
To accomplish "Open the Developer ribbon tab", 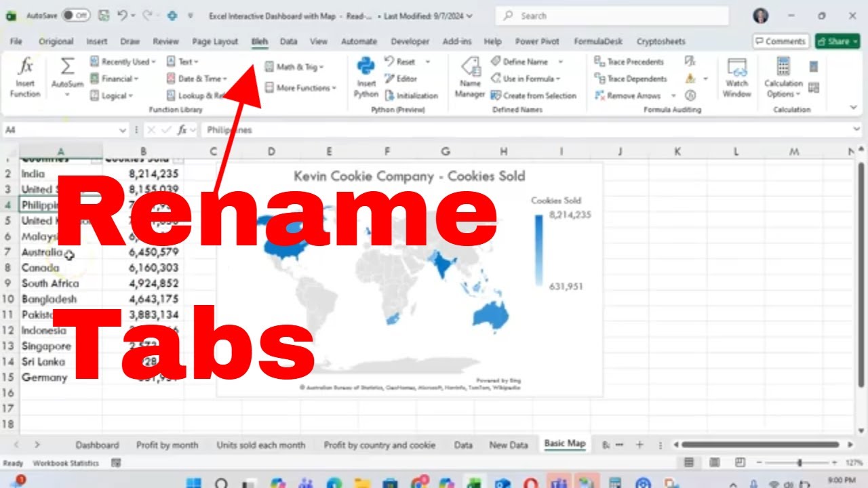I will 410,41.
